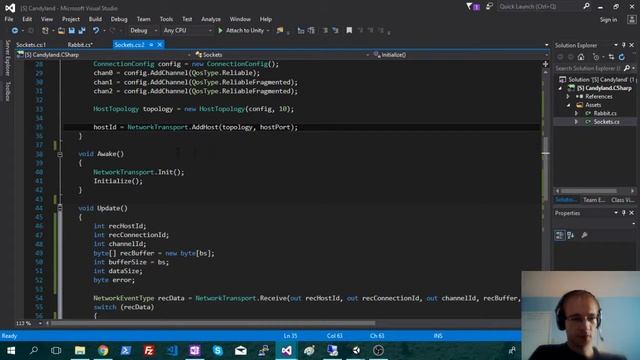Open the Build menu
Viewport: 640px width, 360px height.
95,19
